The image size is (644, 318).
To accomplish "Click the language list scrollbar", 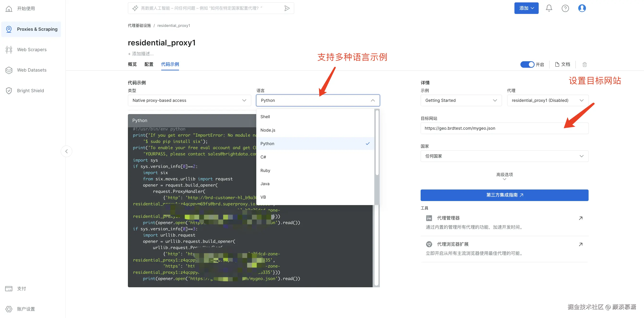I will coord(377,143).
